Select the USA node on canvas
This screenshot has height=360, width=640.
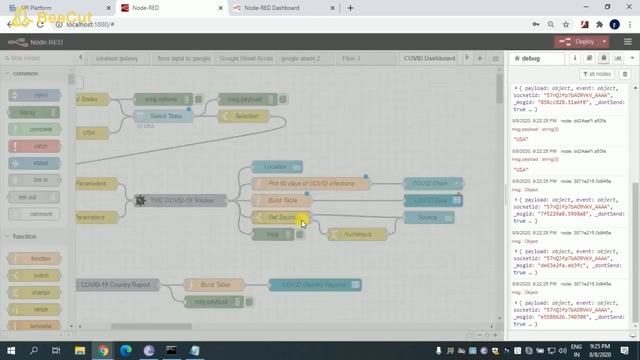tap(92, 133)
